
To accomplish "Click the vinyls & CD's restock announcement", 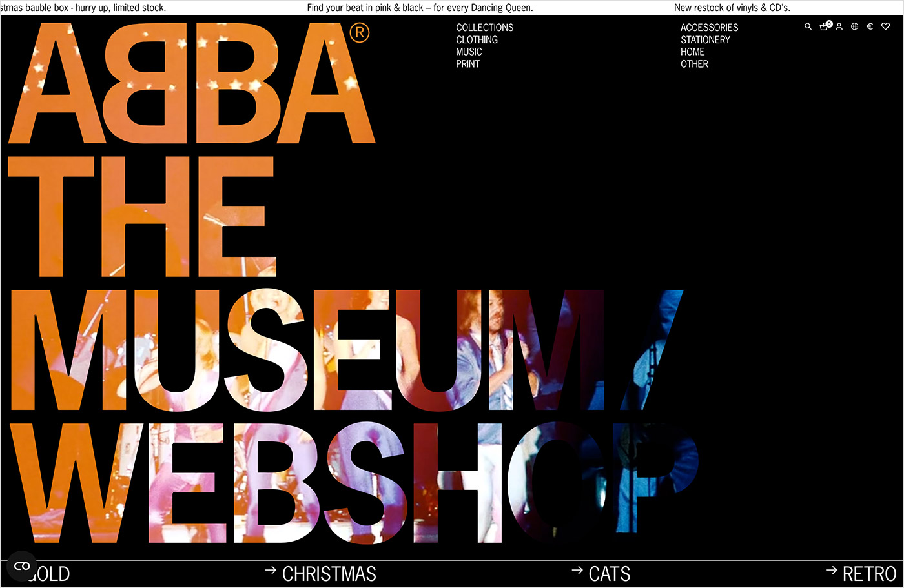I will [x=732, y=8].
